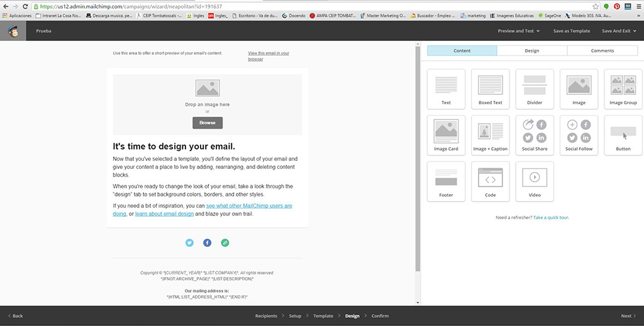Select the Image Card block
Image resolution: width=644 pixels, height=326 pixels.
pyautogui.click(x=446, y=135)
